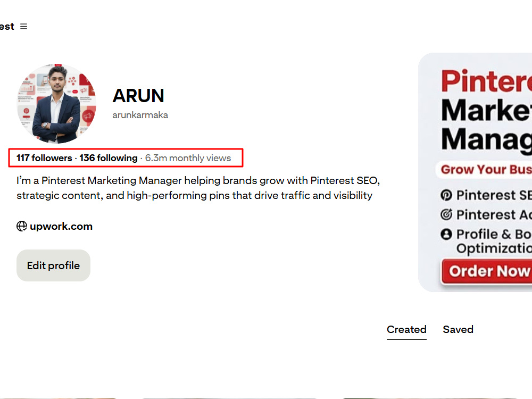Click the Edit profile button
The height and width of the screenshot is (399, 532).
click(53, 265)
